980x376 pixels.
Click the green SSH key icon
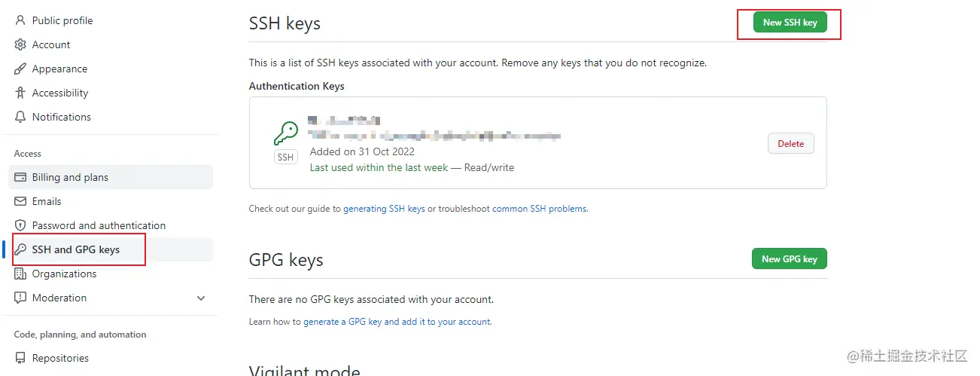click(x=285, y=134)
